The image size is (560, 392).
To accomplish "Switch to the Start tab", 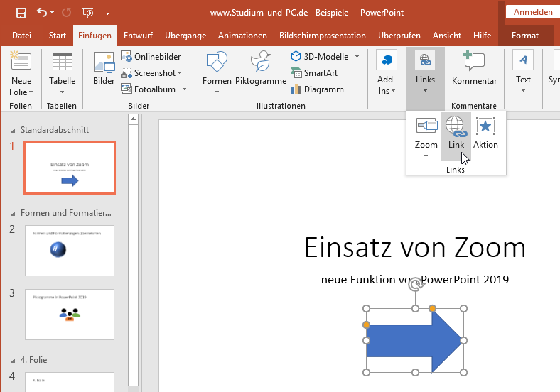I will 58,36.
